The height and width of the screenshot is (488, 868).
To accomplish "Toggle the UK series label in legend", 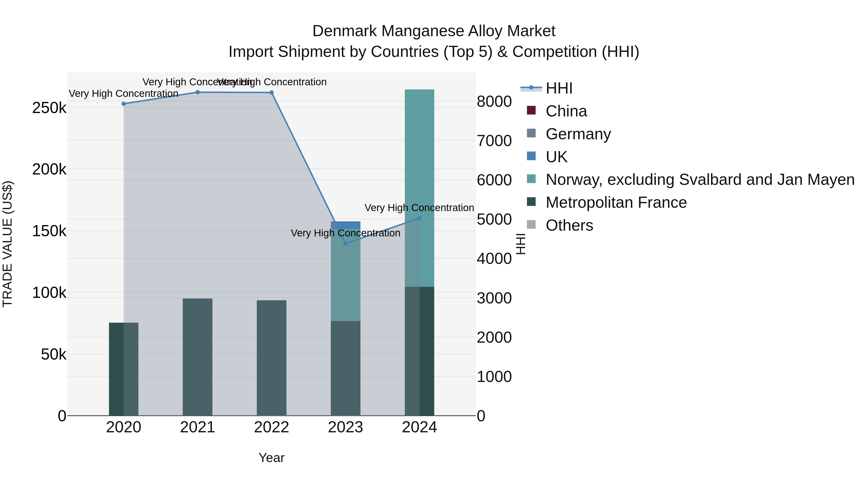I will (557, 157).
